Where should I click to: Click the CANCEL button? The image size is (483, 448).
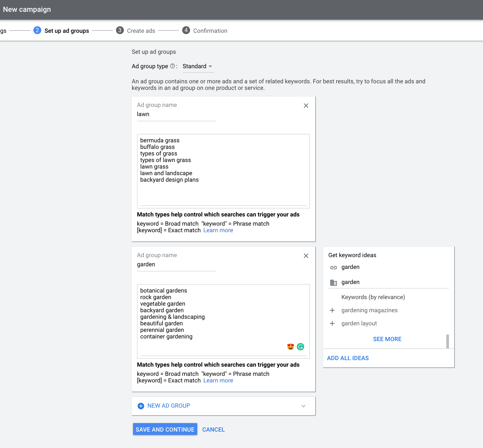[213, 429]
